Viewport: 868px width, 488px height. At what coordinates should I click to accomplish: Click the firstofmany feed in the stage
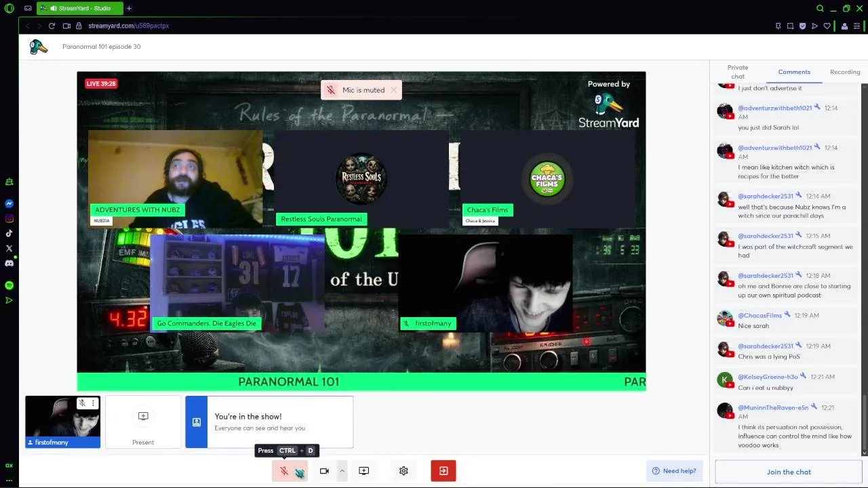pyautogui.click(x=486, y=283)
